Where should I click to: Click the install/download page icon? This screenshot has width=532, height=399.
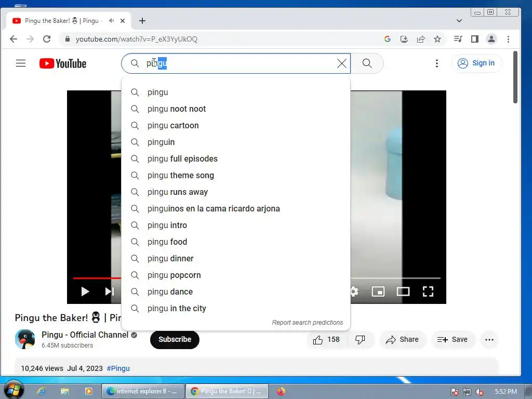coord(404,39)
